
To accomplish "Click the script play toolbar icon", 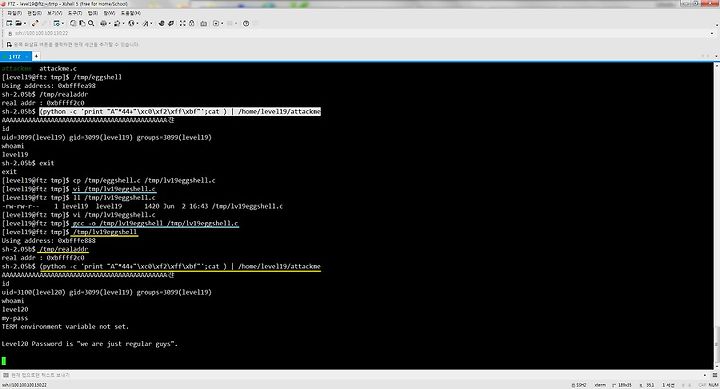I will (216, 23).
